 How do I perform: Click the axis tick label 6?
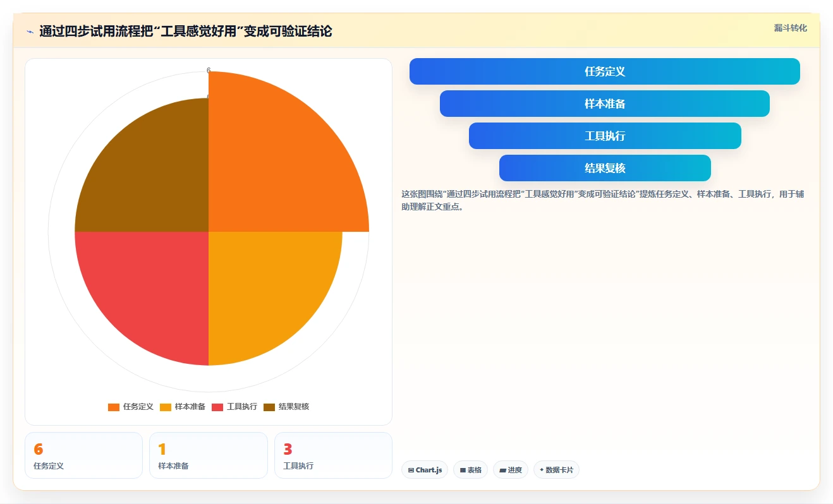click(209, 71)
